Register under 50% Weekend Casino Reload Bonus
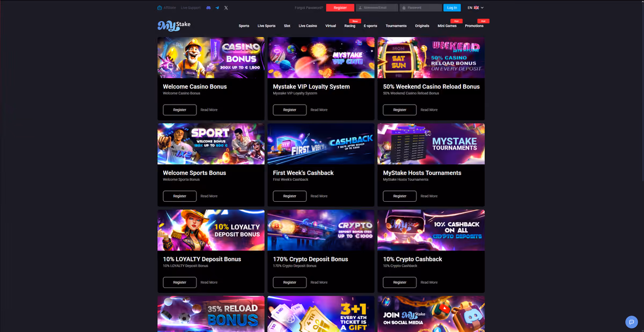 point(400,110)
